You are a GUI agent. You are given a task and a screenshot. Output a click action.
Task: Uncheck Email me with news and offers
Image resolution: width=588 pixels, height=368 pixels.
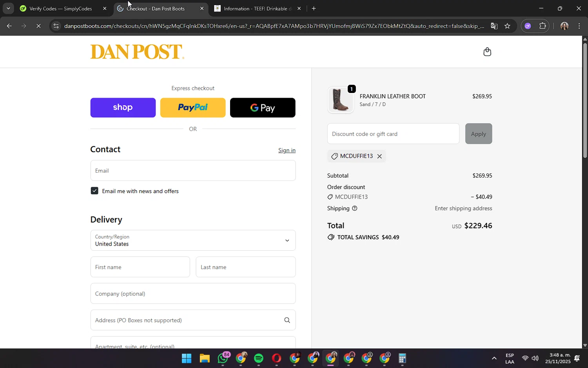pos(94,191)
